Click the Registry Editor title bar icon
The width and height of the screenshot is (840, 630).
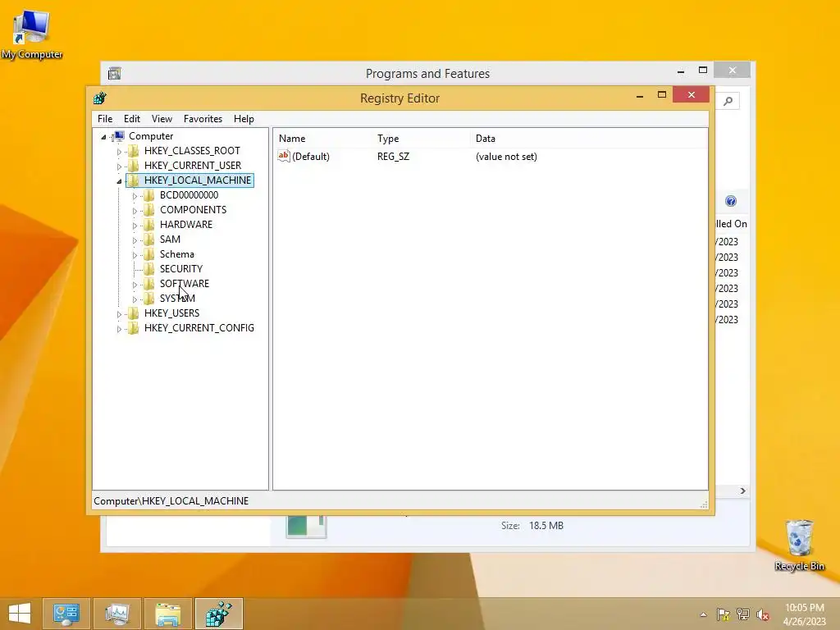(x=99, y=98)
